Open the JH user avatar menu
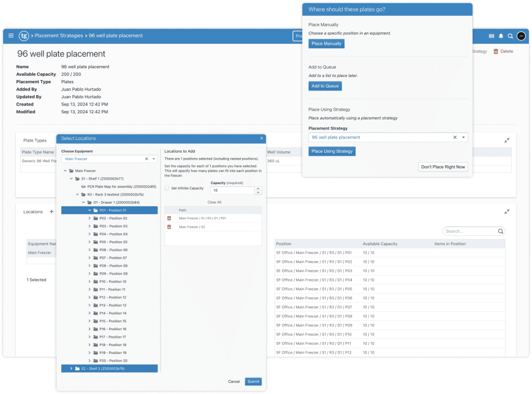The height and width of the screenshot is (394, 532). tap(521, 36)
